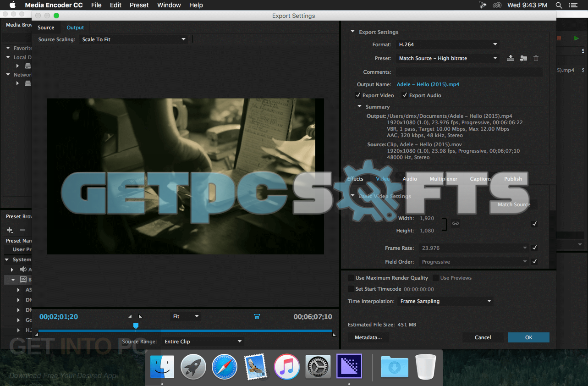Image resolution: width=588 pixels, height=386 pixels.
Task: Open the Audio settings tab
Action: click(x=410, y=179)
